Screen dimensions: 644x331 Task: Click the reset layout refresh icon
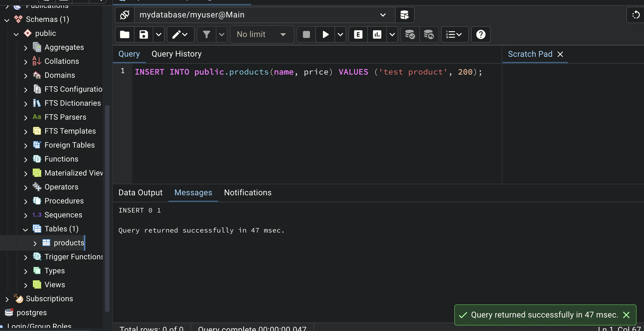635,15
